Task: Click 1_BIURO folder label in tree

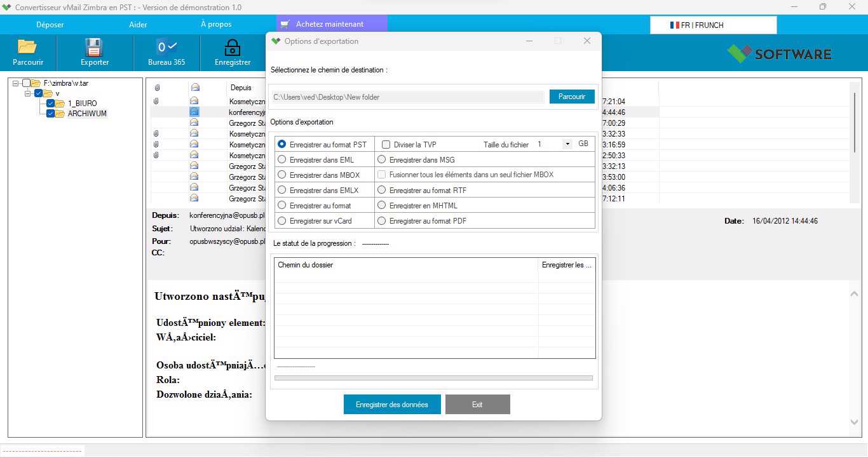Action: (83, 104)
